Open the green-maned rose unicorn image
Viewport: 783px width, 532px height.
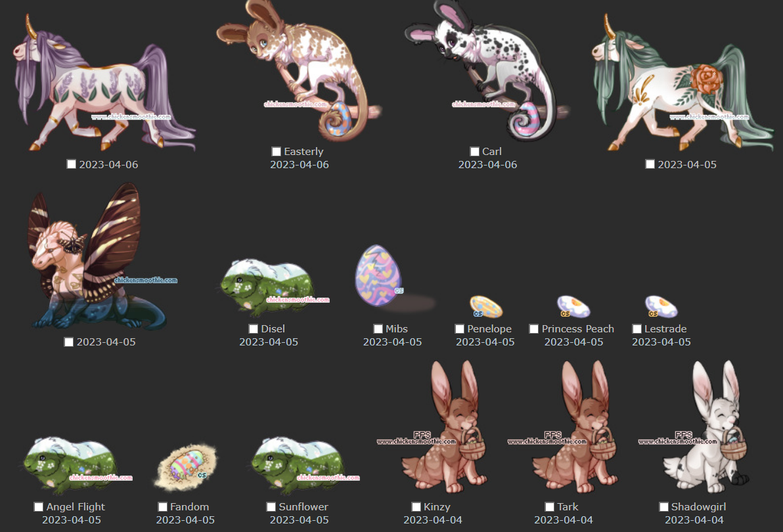[682, 82]
